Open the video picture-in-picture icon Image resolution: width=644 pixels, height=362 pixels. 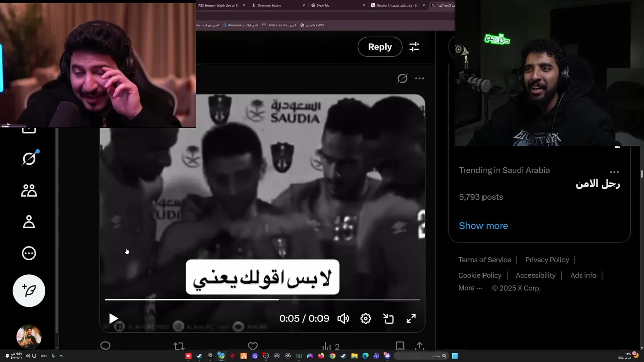point(388,318)
